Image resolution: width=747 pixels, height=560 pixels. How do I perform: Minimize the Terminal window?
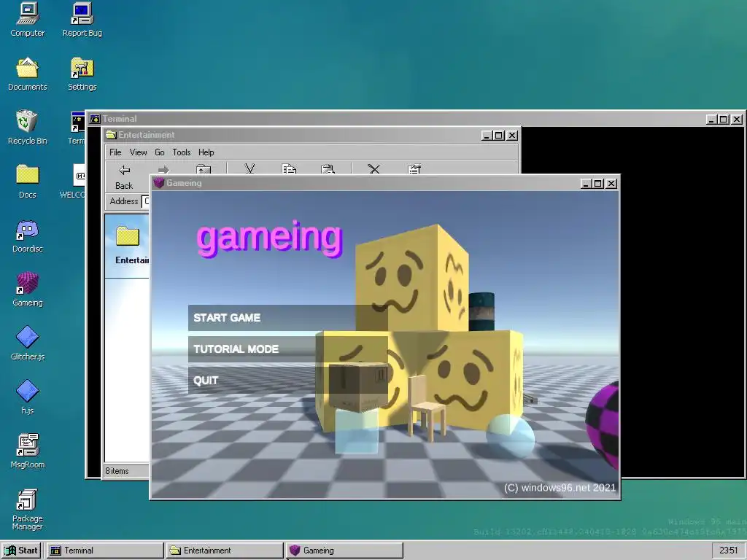point(711,120)
